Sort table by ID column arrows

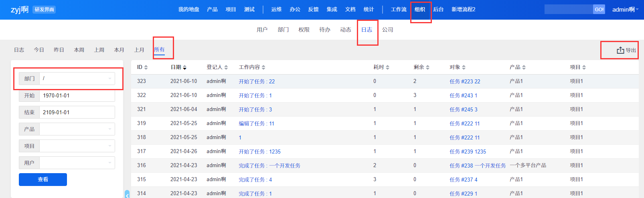tap(146, 67)
